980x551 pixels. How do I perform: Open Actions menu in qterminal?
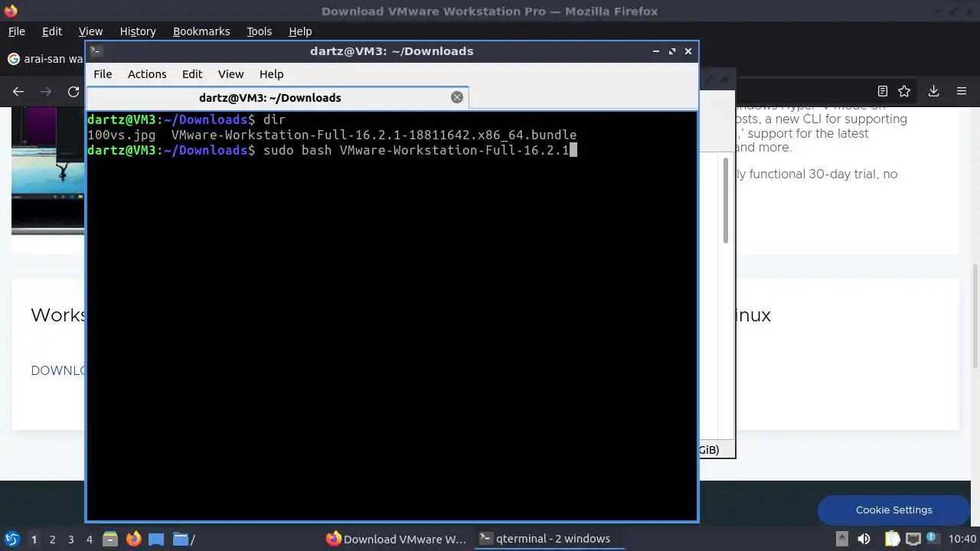tap(147, 74)
